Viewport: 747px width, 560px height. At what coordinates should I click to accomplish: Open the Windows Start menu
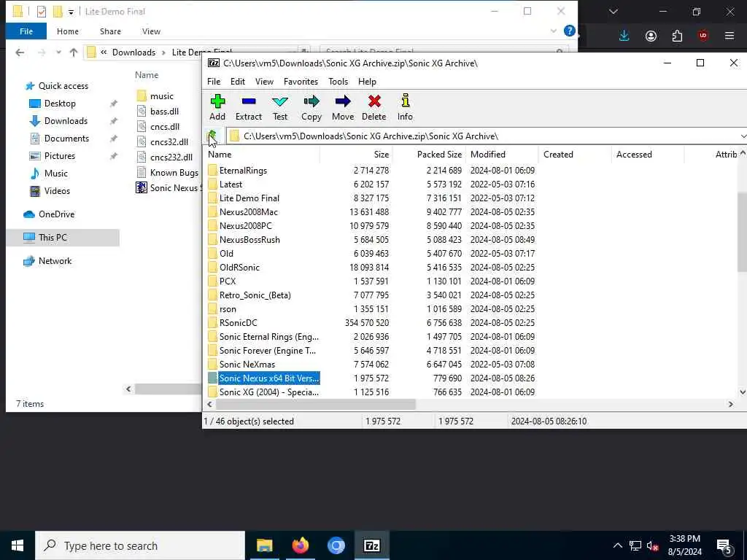18,545
